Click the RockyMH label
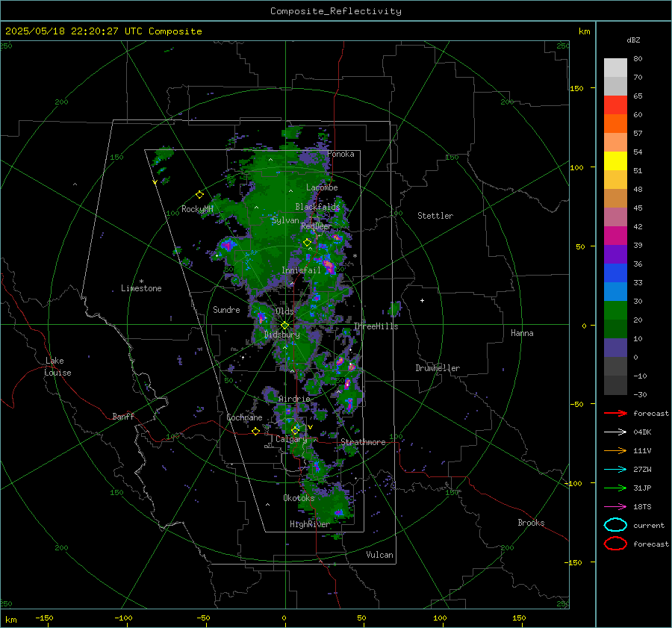The width and height of the screenshot is (672, 628). tap(197, 209)
